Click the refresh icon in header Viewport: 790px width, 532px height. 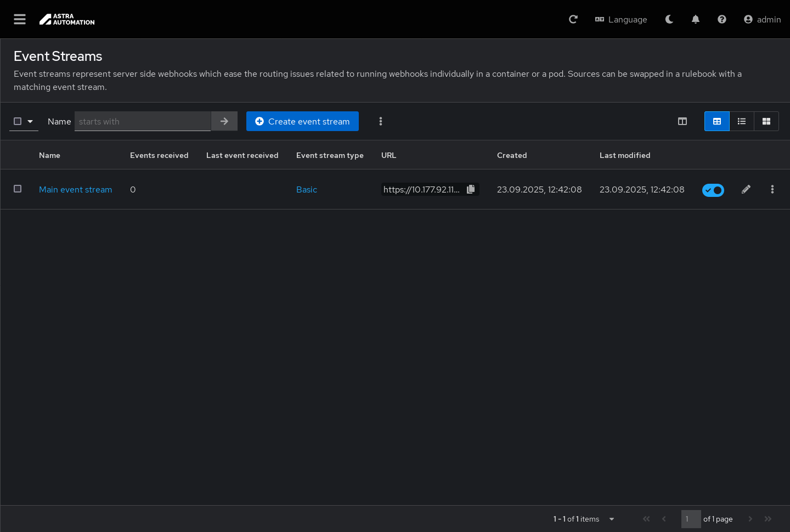[x=573, y=19]
